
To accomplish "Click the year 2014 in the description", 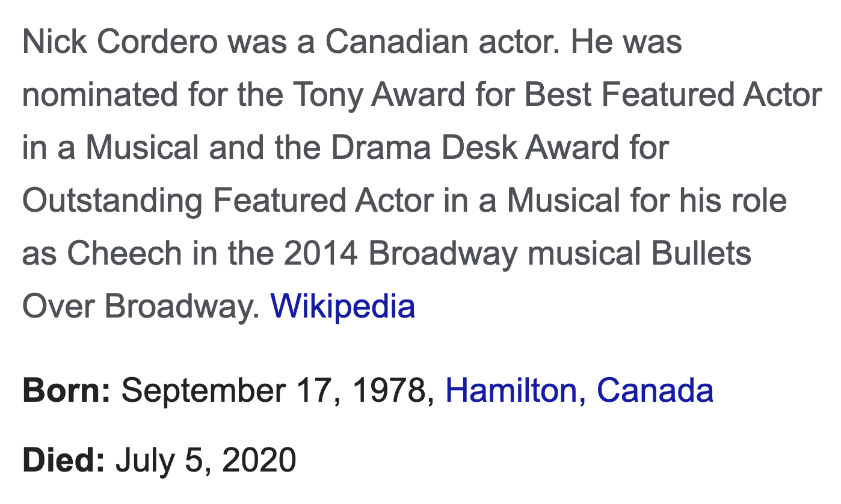I will point(321,254).
